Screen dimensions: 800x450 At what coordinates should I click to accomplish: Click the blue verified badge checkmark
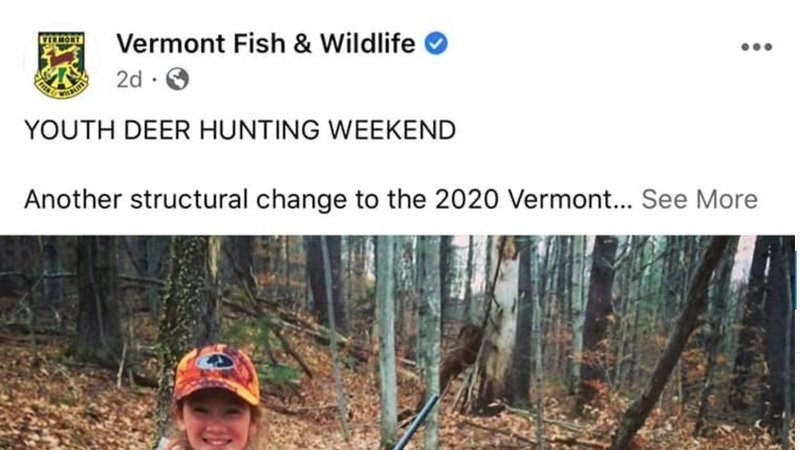(436, 44)
